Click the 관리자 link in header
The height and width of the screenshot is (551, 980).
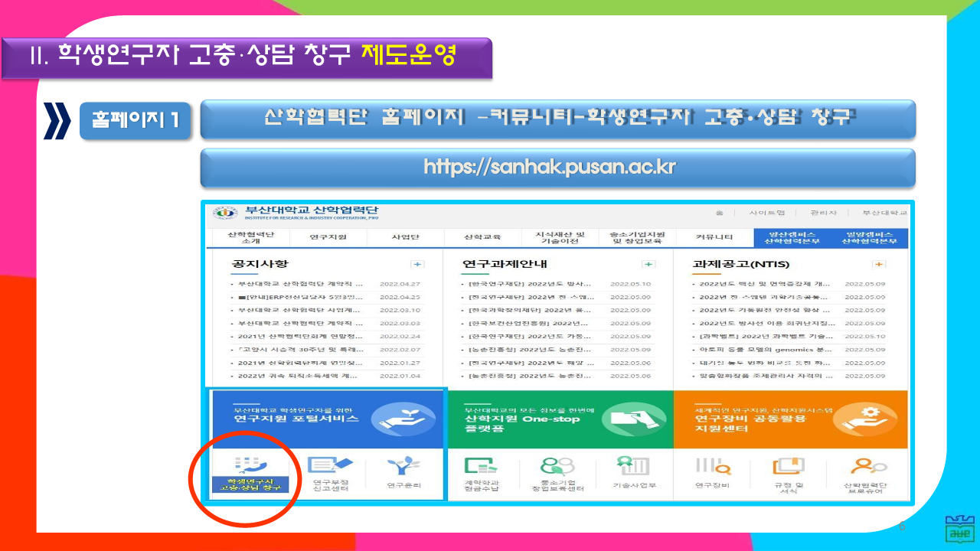[822, 213]
